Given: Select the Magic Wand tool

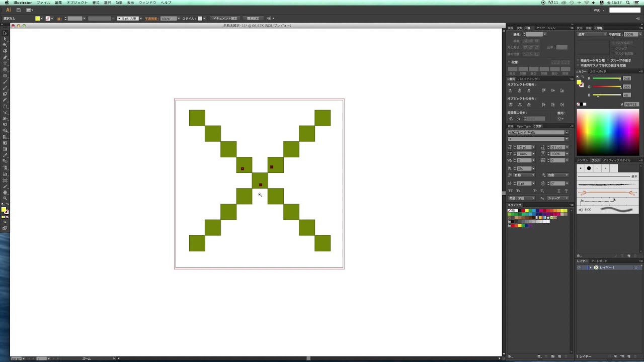Looking at the screenshot, I should pyautogui.click(x=5, y=45).
